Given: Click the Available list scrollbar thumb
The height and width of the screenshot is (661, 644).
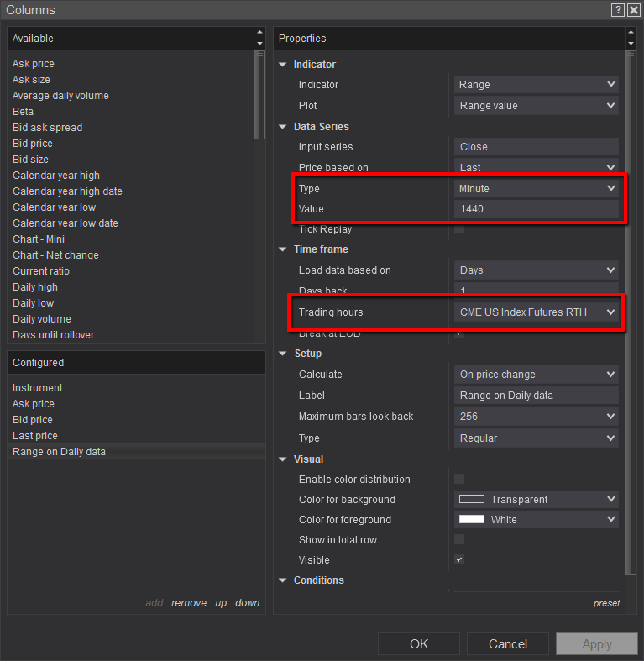Looking at the screenshot, I should point(259,95).
